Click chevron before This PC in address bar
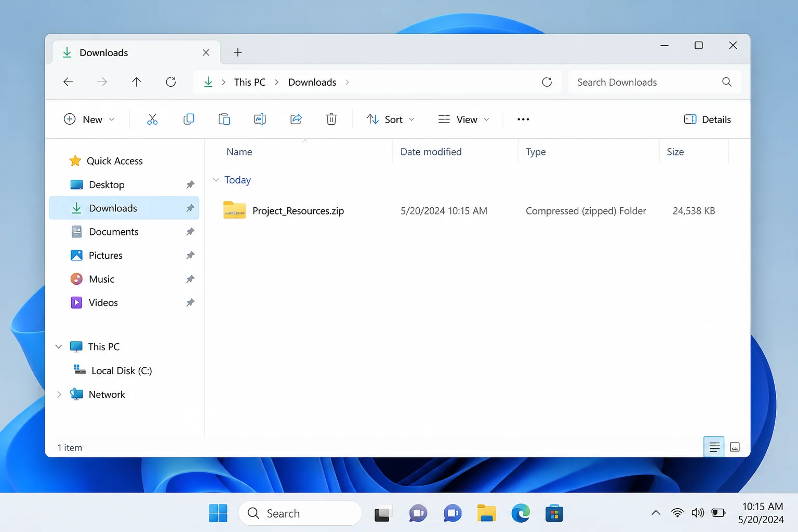798x532 pixels. tap(223, 82)
